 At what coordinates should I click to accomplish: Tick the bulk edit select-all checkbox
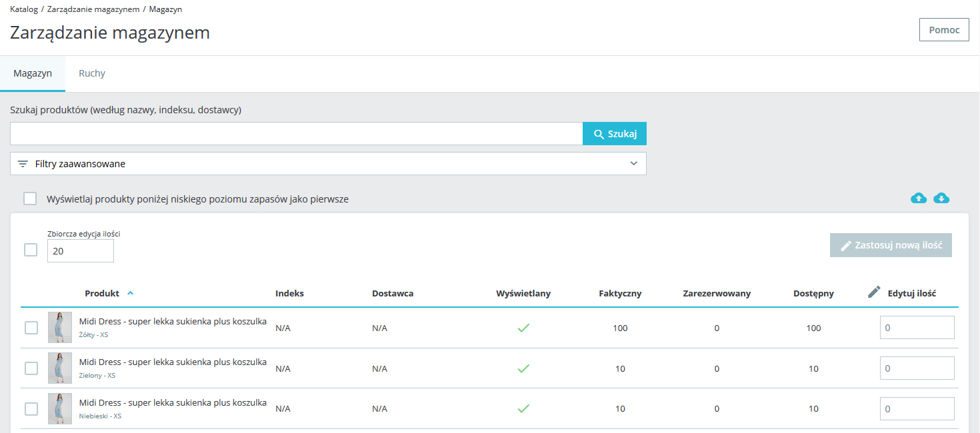pos(31,250)
